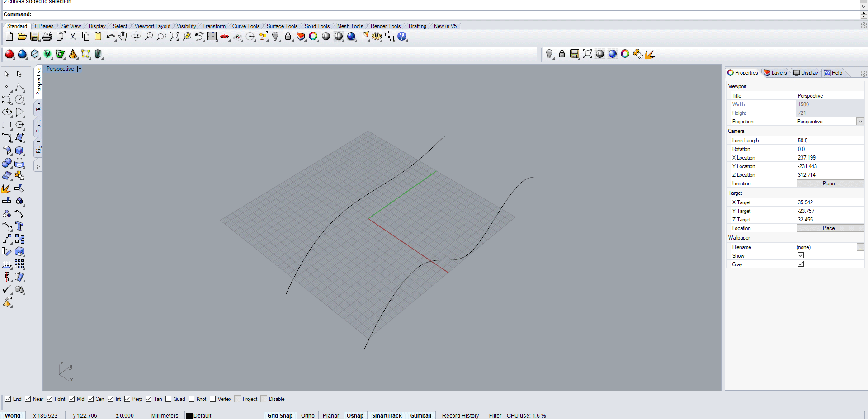Screen dimensions: 868x419
Task: Click the Default layer color swatch
Action: click(x=189, y=415)
